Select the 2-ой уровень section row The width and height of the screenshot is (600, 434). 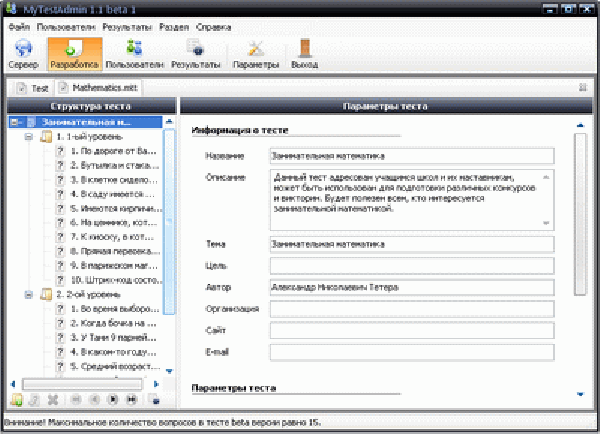click(88, 295)
